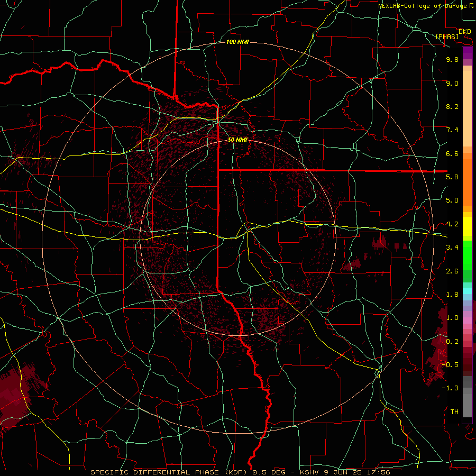Click the 0.2 scale value

point(452,341)
